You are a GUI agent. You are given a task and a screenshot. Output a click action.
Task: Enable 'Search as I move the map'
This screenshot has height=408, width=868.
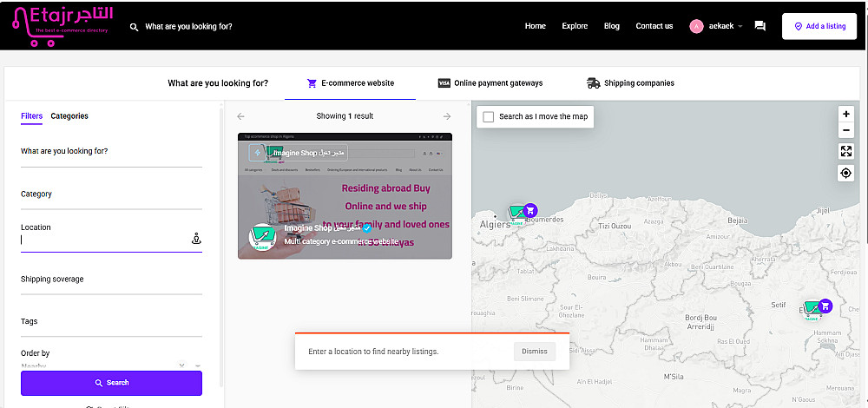[488, 117]
